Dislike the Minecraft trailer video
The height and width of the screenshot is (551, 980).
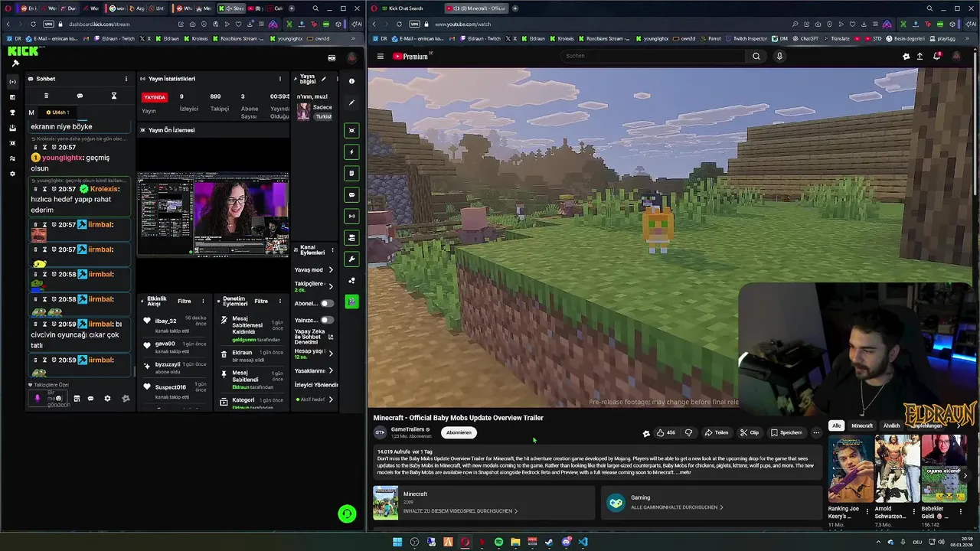click(688, 432)
